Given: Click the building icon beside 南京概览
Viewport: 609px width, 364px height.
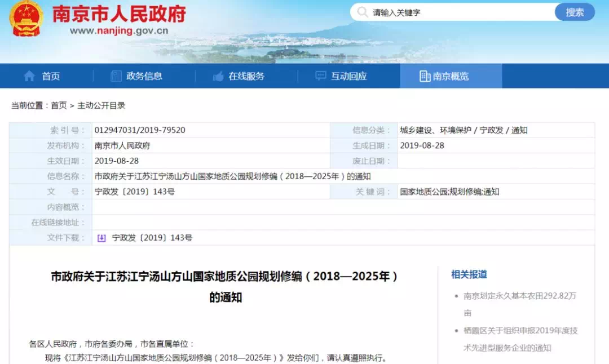Looking at the screenshot, I should click(x=425, y=76).
